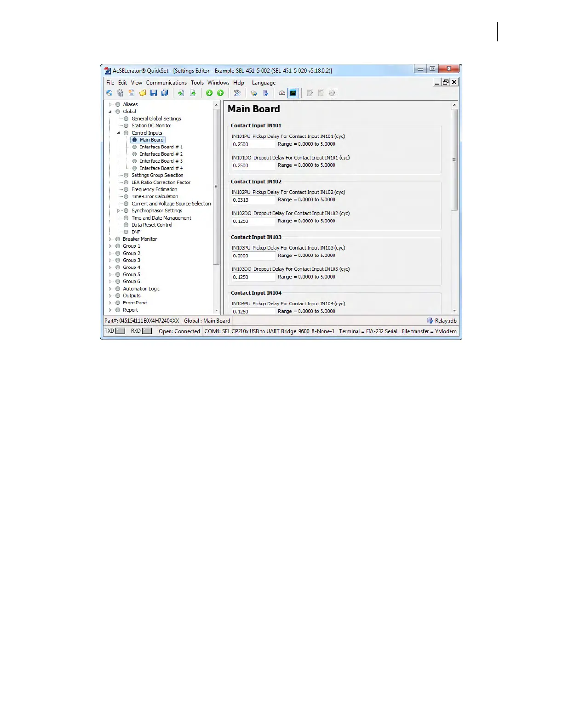Click IN101DO dropout delay input field

coord(253,165)
